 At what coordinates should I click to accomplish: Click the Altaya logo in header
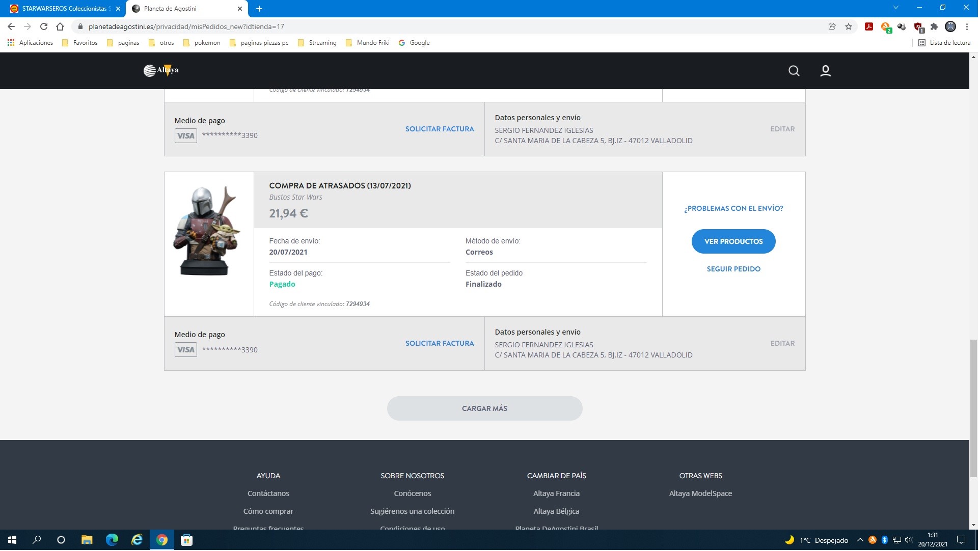161,70
